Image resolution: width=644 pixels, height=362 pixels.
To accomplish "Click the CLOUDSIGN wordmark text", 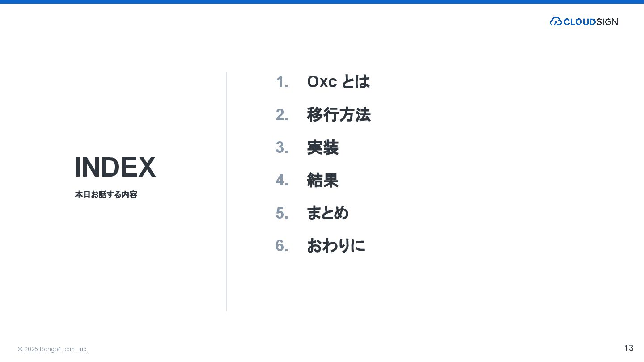I will [590, 21].
